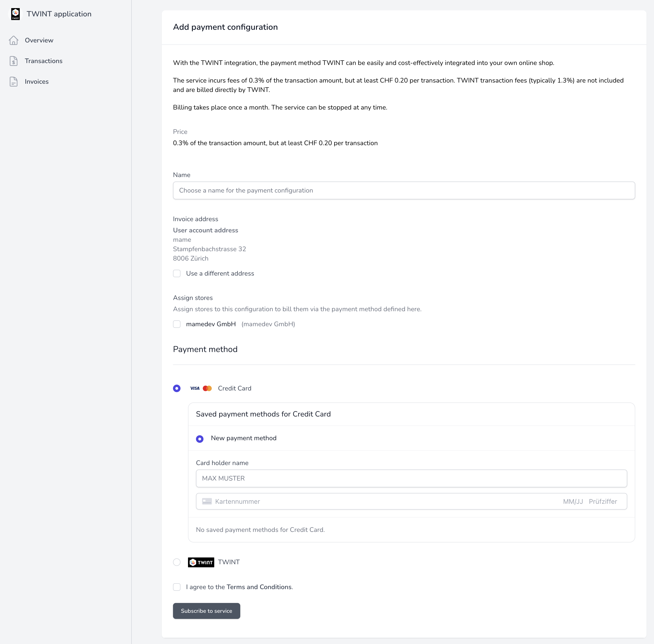Focus the payment configuration Name field
654x644 pixels.
pyautogui.click(x=404, y=190)
